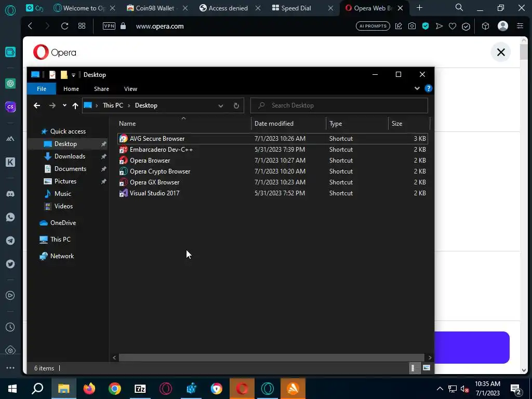Switch to large icons view button
The height and width of the screenshot is (399, 532).
click(427, 368)
